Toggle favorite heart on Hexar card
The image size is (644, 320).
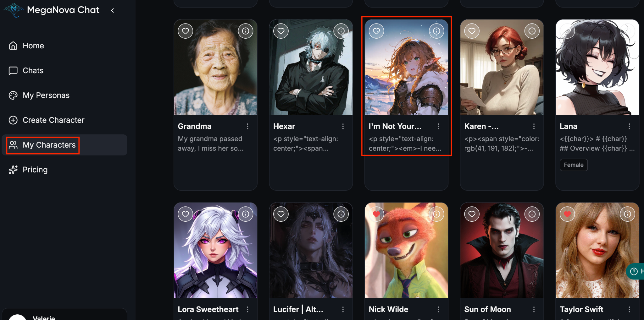[x=281, y=31]
